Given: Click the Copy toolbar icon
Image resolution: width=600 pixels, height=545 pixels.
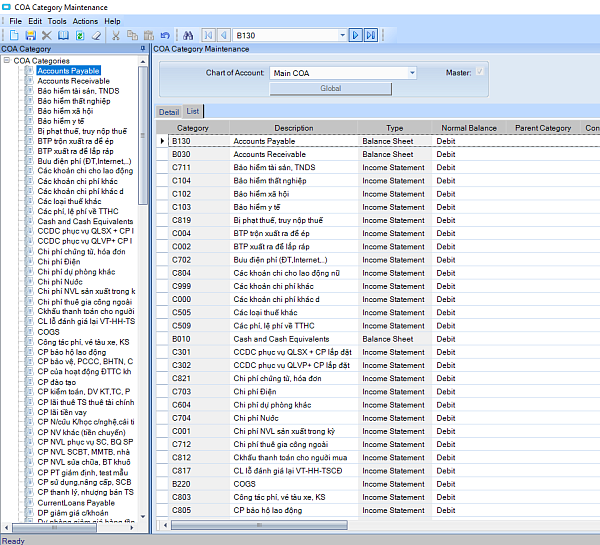Looking at the screenshot, I should [x=132, y=36].
